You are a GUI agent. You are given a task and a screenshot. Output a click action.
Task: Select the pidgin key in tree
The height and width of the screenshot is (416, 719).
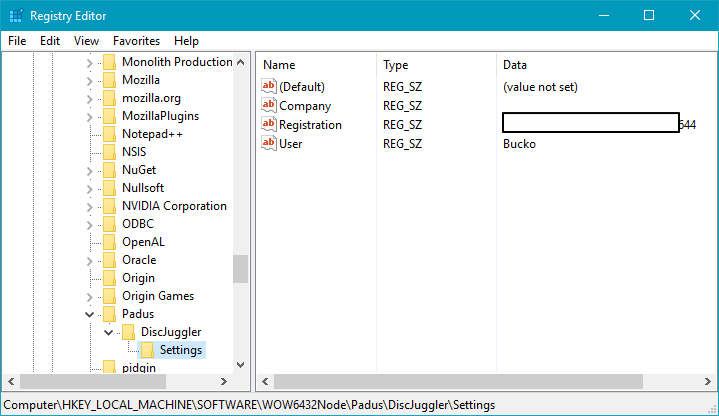pos(139,367)
